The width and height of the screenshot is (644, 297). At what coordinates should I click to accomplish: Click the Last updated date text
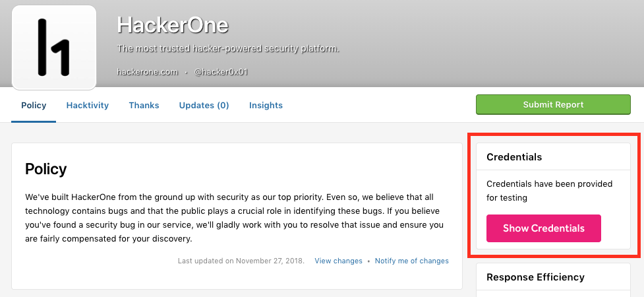[241, 261]
